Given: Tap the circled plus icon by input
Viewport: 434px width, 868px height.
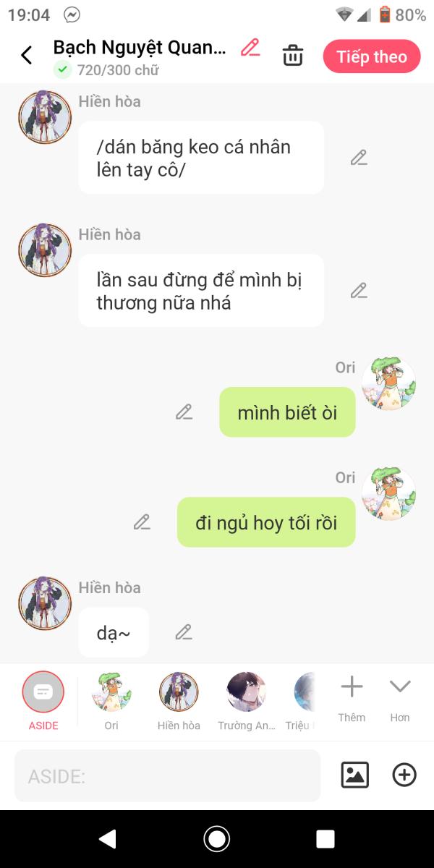Looking at the screenshot, I should click(x=404, y=775).
